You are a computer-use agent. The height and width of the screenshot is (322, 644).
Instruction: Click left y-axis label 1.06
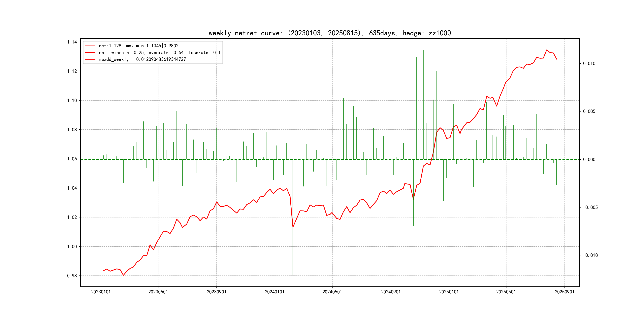pos(72,159)
